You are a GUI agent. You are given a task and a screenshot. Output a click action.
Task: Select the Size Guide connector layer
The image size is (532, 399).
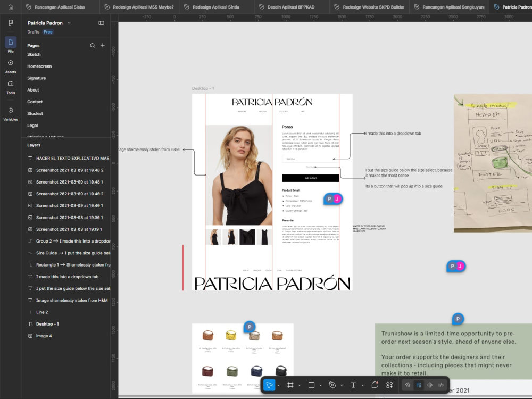tap(66, 253)
